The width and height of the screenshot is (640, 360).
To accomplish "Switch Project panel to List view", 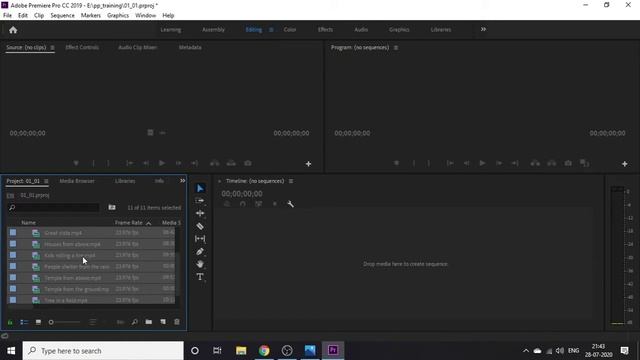I will point(24,322).
